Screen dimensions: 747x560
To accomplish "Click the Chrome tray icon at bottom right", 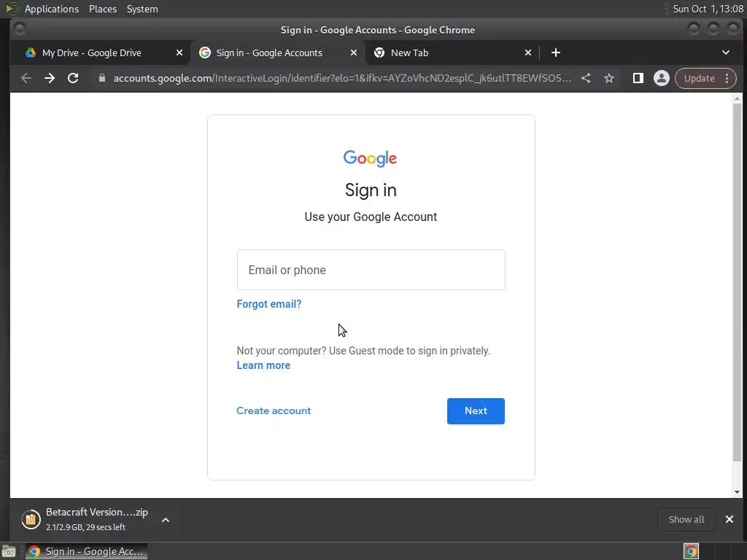I will click(691, 551).
